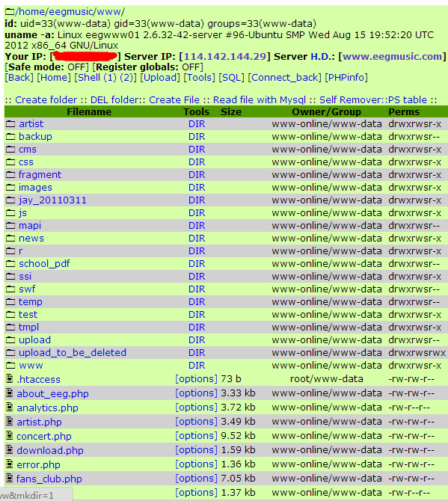Click the folder icon before /home/eegmusic/www/ path

[x=10, y=12]
